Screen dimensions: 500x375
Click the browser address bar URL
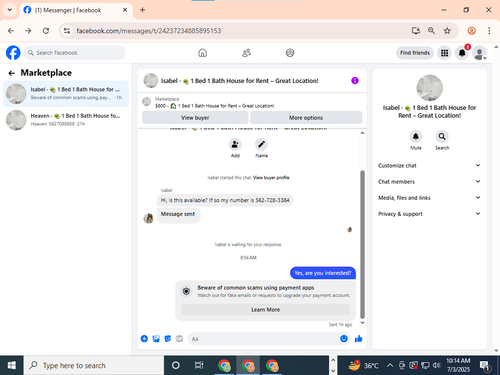click(149, 31)
